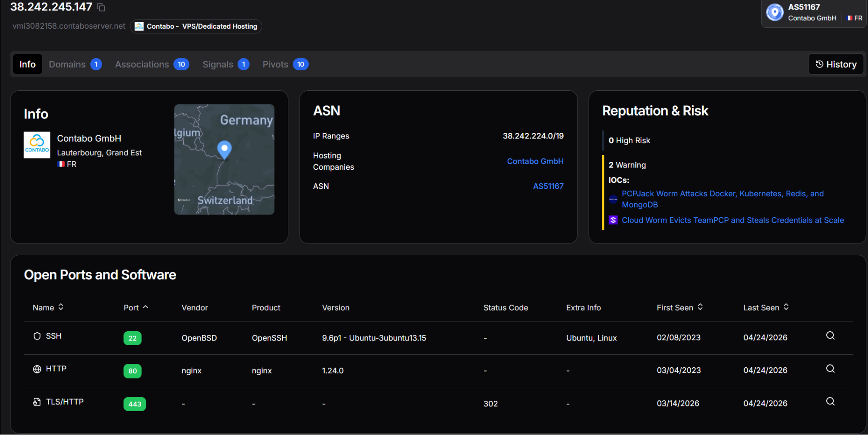Click the port 443 green badge
The width and height of the screenshot is (868, 435).
[135, 404]
